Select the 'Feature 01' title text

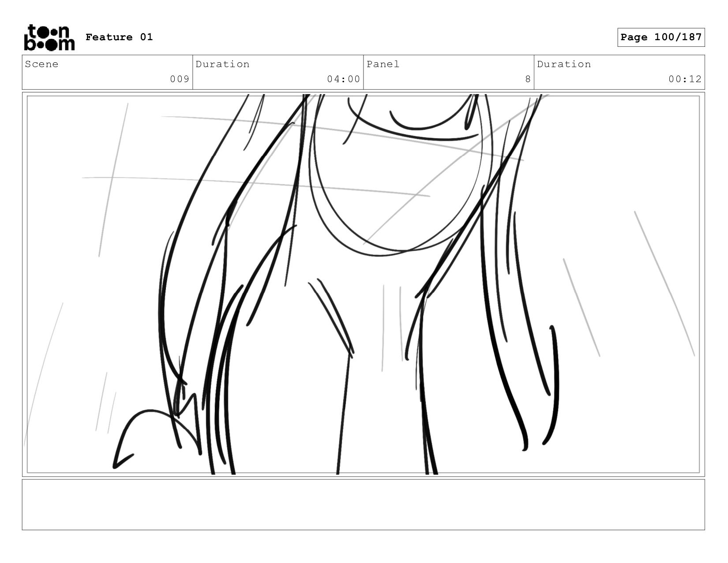click(119, 37)
